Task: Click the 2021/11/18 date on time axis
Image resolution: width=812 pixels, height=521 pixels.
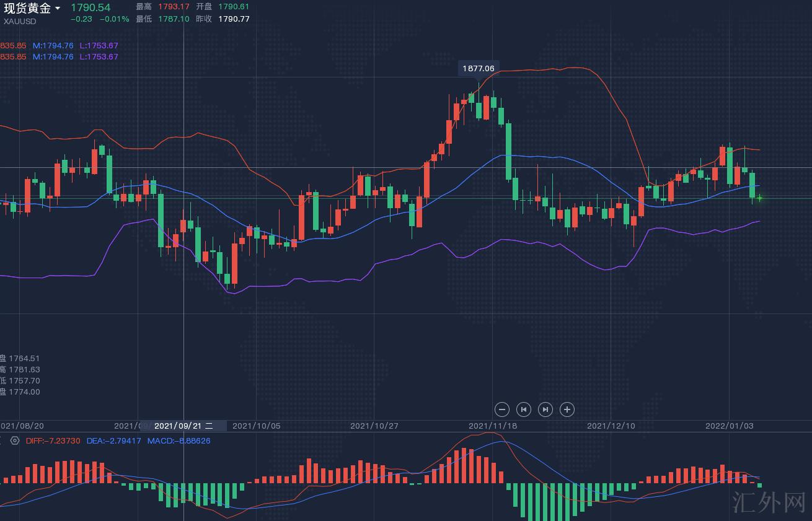Action: tap(493, 426)
